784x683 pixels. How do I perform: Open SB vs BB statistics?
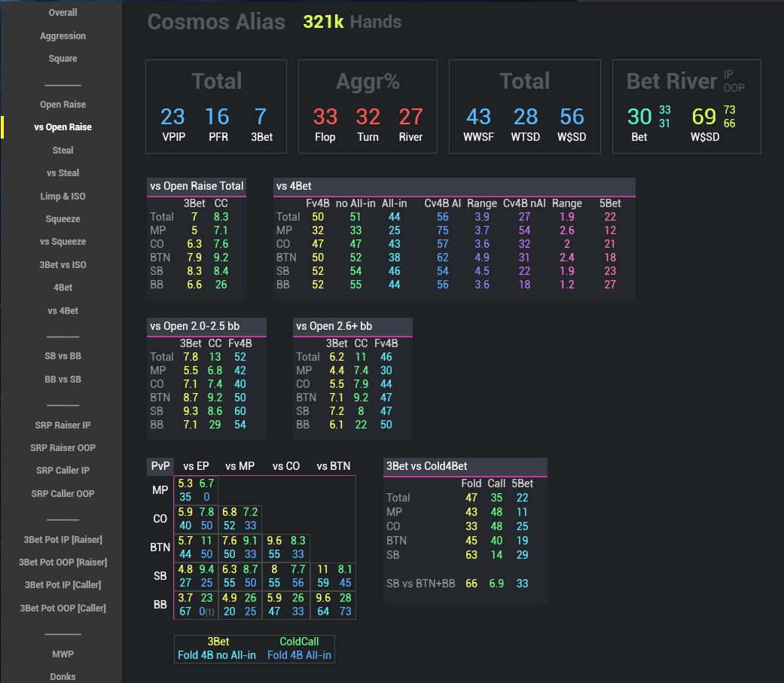point(63,355)
